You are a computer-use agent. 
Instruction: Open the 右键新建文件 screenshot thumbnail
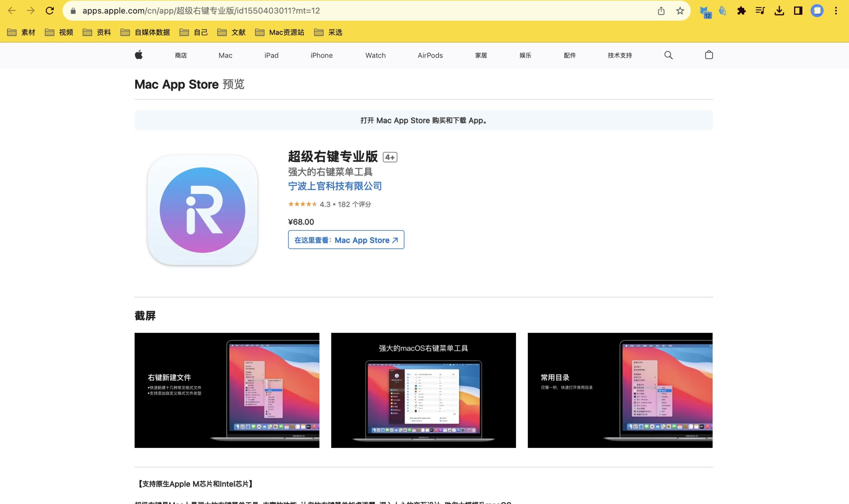point(227,390)
